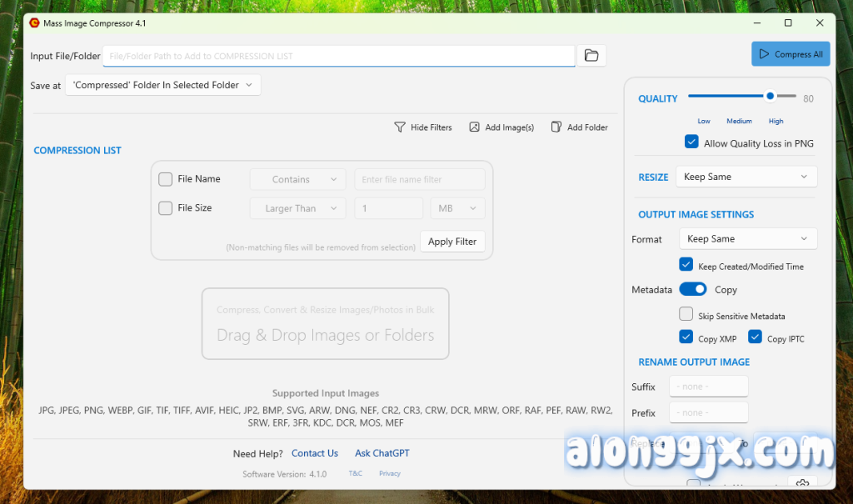Click the Add Folder icon

pyautogui.click(x=556, y=127)
